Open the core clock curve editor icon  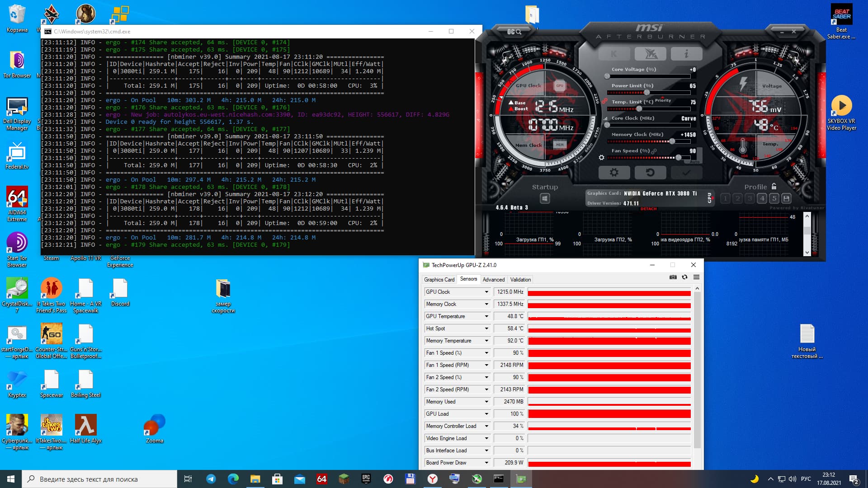(x=605, y=119)
